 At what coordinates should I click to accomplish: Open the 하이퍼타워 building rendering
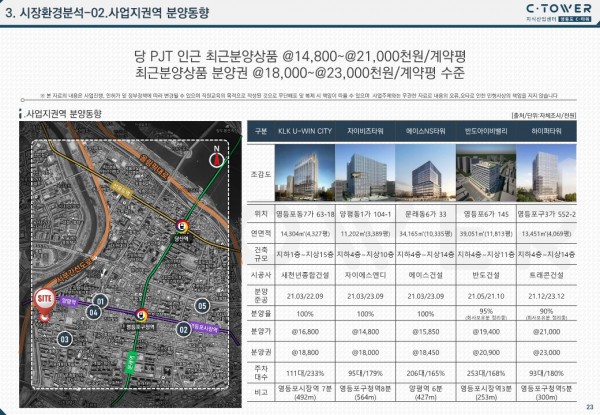(555, 170)
